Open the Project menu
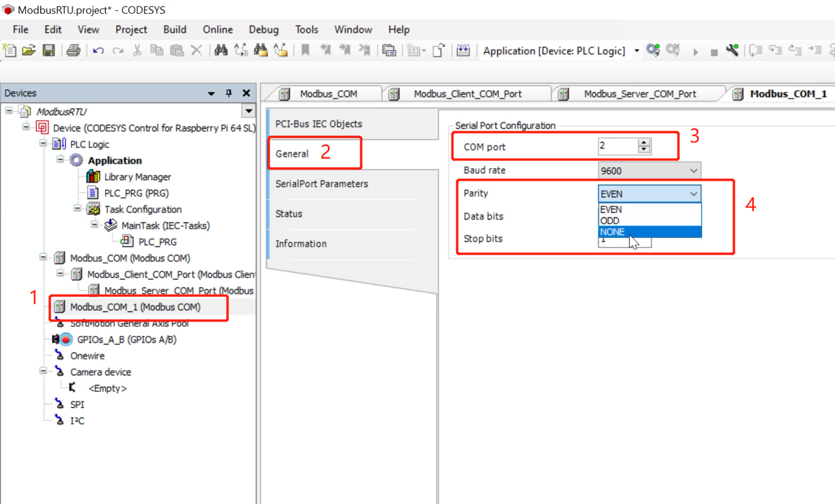 (131, 29)
